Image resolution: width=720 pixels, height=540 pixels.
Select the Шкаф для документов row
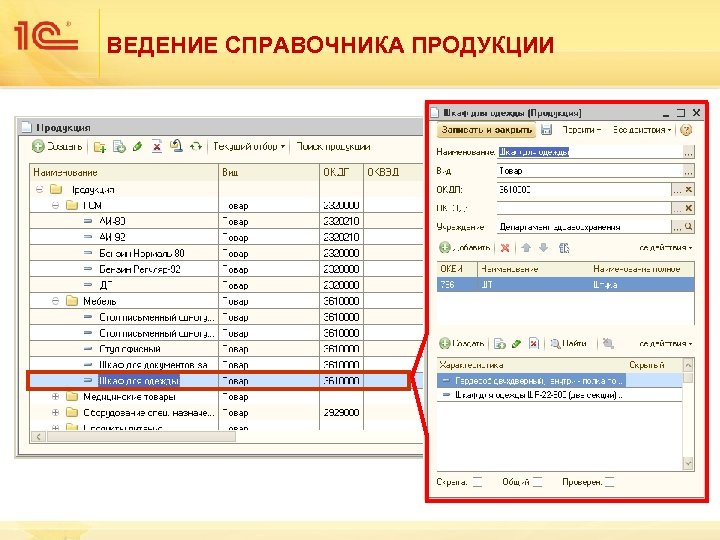pyautogui.click(x=226, y=365)
